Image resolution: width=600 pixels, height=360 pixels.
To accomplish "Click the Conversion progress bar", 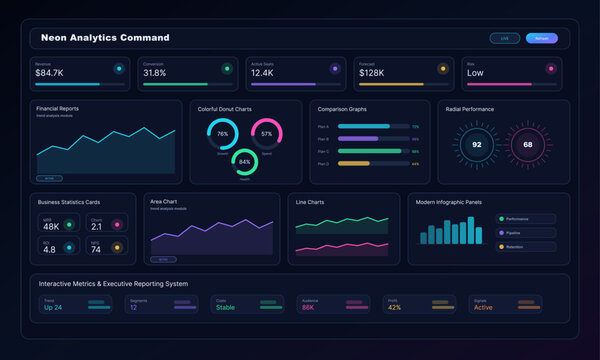I will [x=188, y=84].
